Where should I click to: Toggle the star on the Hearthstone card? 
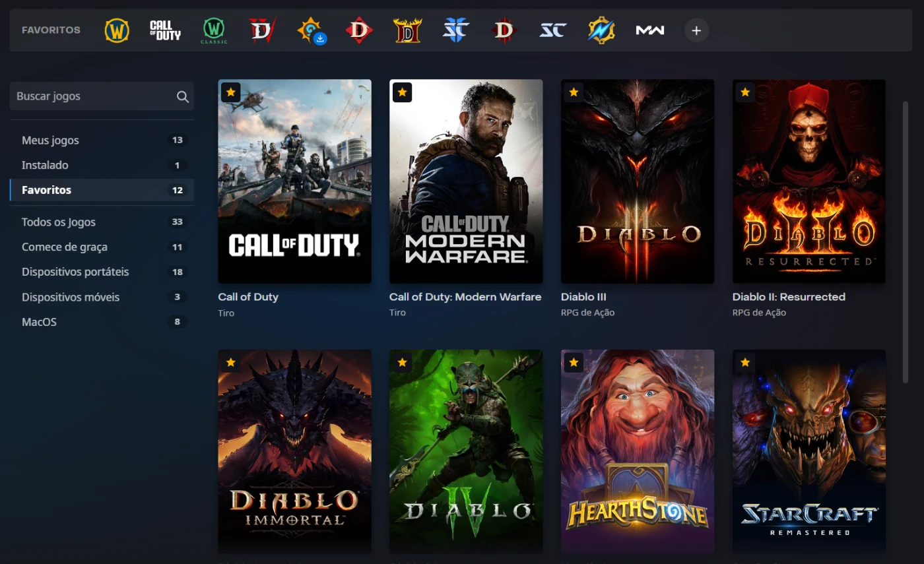(574, 362)
